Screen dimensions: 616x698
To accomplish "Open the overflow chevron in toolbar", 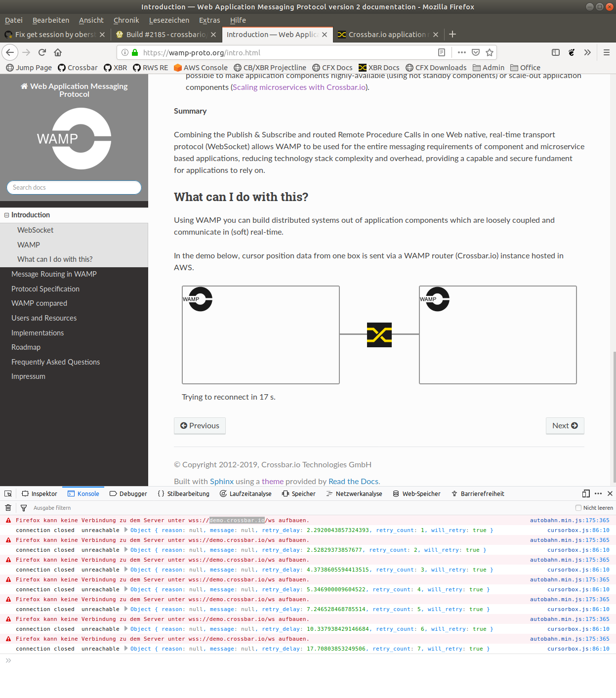I will pyautogui.click(x=587, y=52).
